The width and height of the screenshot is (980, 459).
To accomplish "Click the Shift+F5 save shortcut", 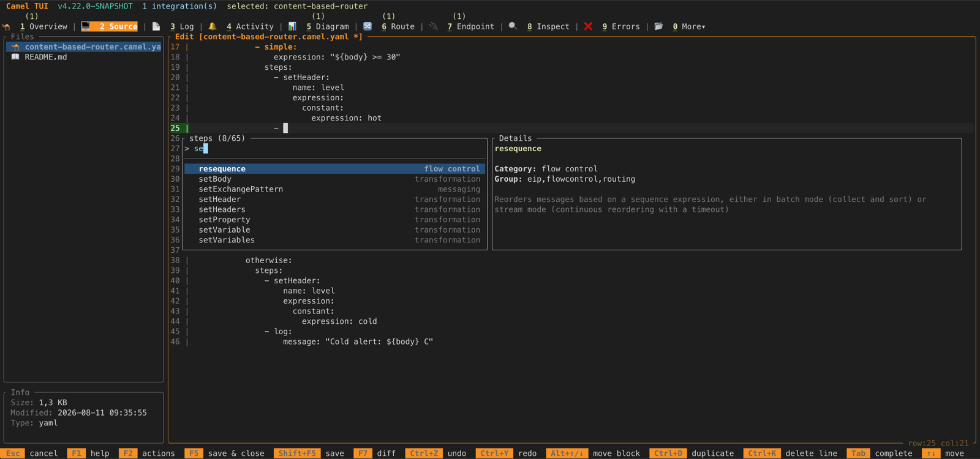I will pos(309,453).
